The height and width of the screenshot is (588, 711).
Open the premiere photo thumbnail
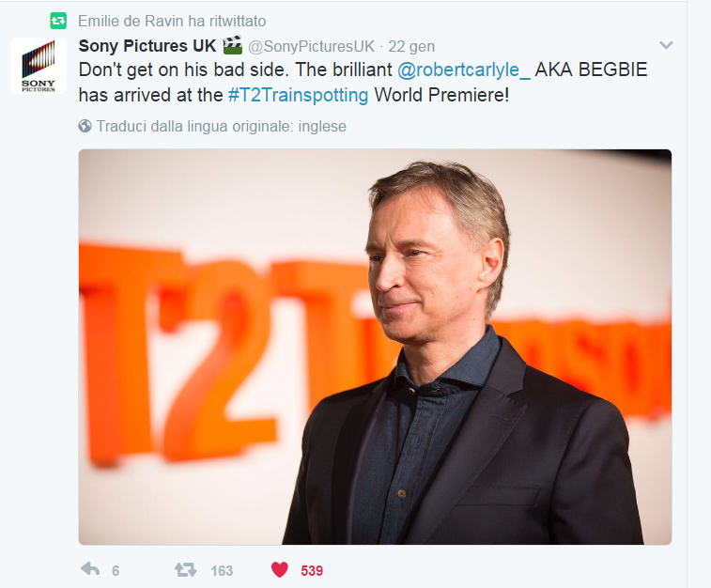tap(375, 347)
